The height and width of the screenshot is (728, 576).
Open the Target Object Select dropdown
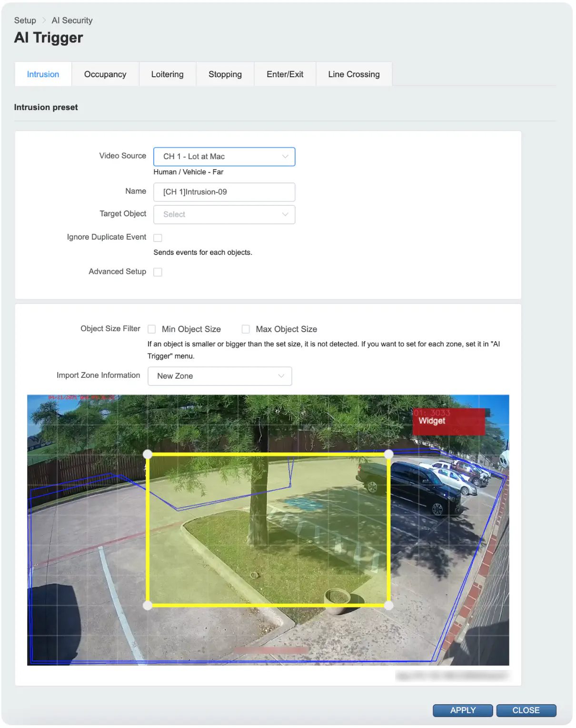point(224,214)
